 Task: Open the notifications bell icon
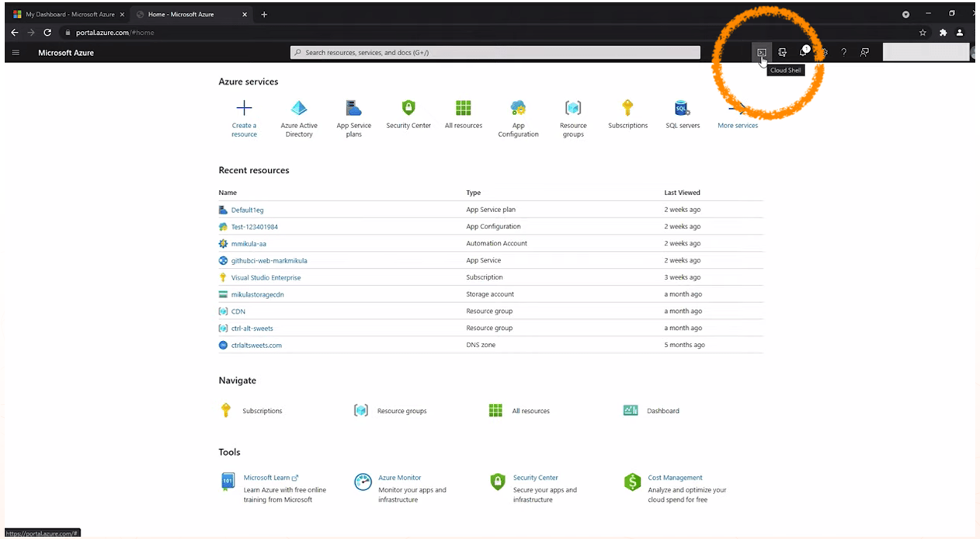(804, 52)
